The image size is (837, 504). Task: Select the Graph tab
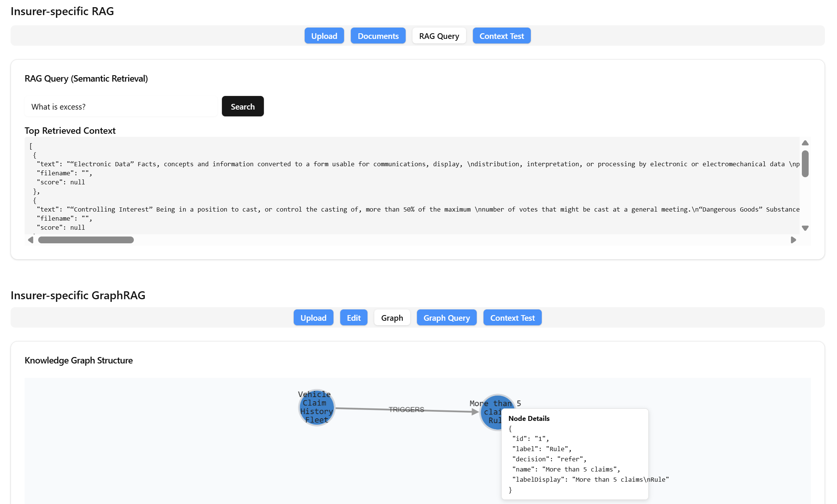tap(392, 318)
